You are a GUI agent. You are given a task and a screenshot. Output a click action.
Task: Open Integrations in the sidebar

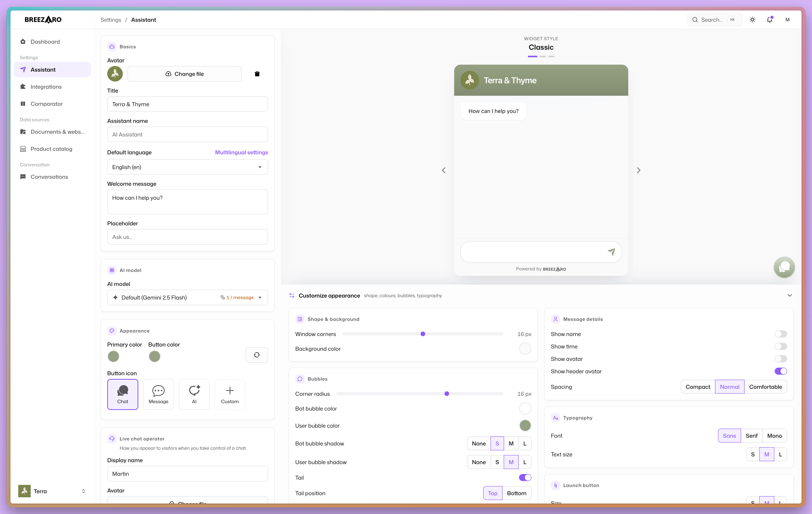click(52, 87)
